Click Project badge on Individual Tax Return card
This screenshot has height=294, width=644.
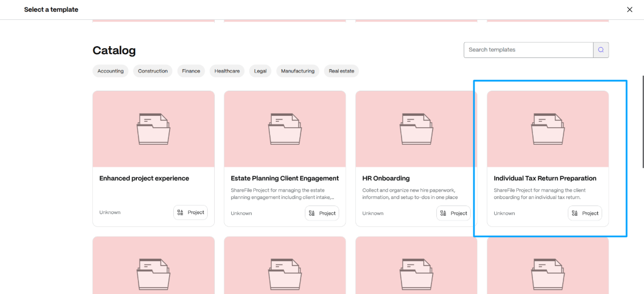click(x=585, y=213)
